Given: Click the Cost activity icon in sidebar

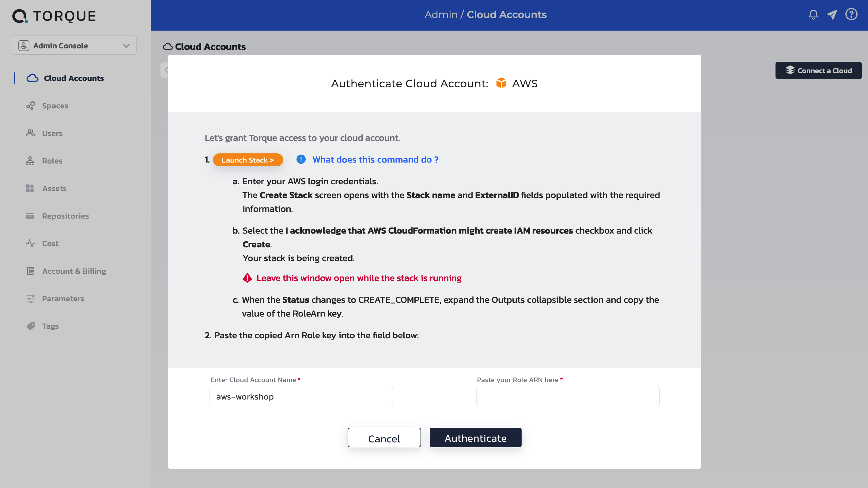Looking at the screenshot, I should 30,243.
